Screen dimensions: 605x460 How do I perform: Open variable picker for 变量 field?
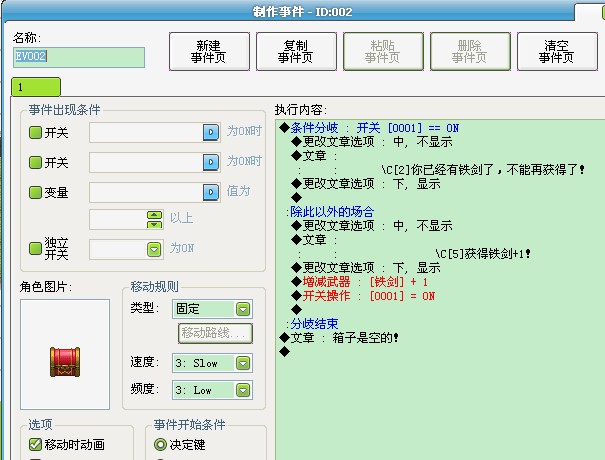point(211,192)
